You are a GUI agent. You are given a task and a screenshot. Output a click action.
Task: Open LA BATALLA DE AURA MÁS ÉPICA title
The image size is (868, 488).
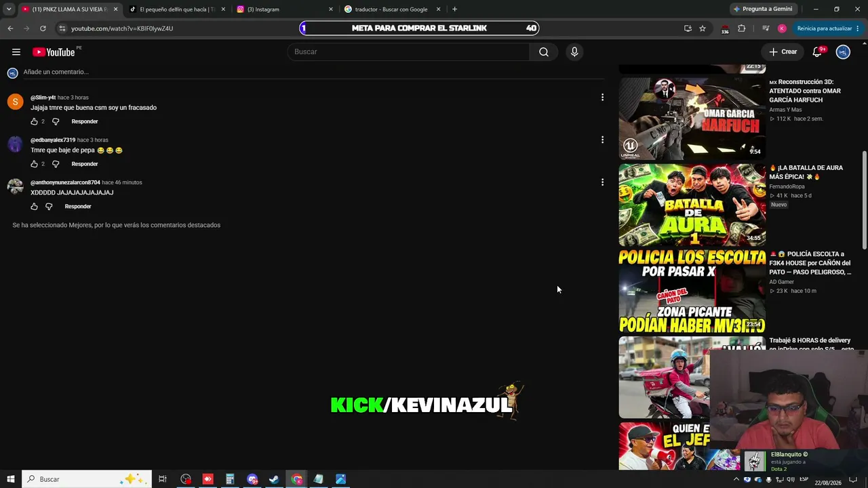tap(806, 172)
